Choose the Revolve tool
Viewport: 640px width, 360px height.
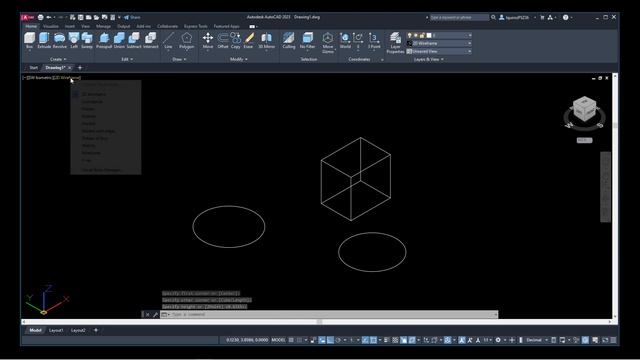point(60,40)
